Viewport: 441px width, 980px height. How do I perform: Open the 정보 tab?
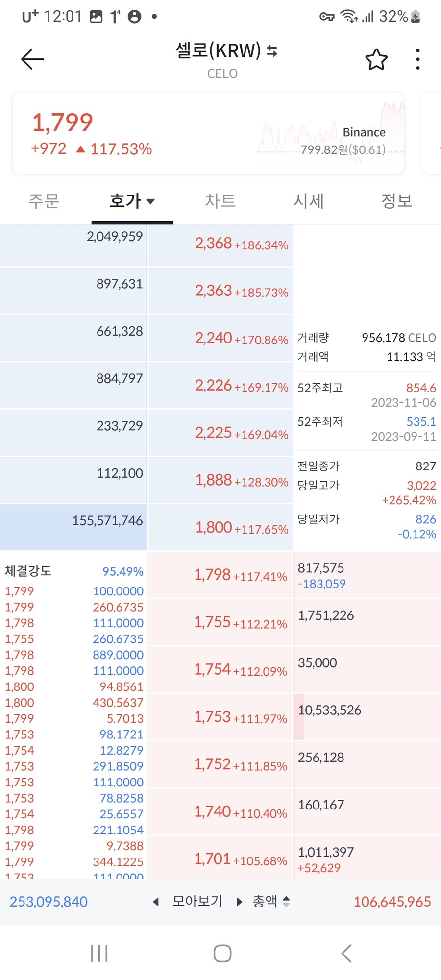tap(397, 201)
